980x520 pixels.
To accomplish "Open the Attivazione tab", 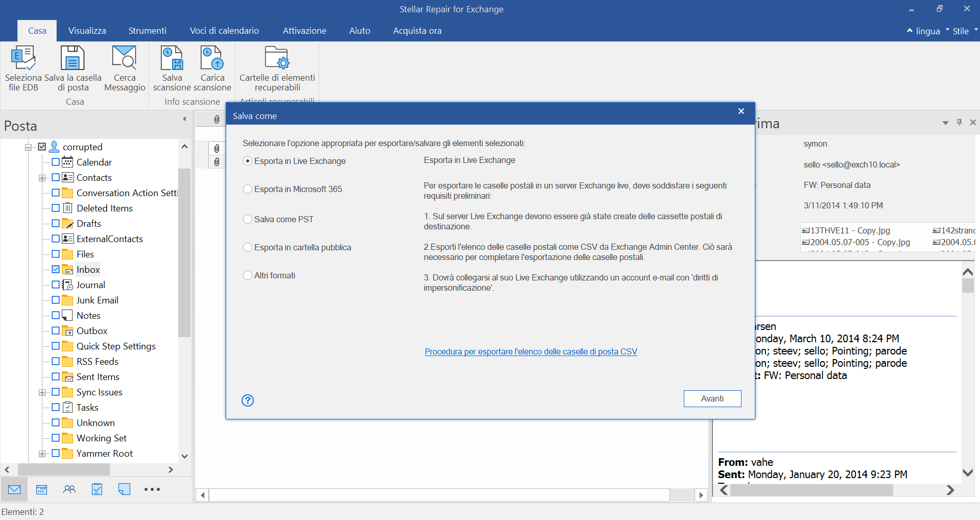I will (304, 31).
